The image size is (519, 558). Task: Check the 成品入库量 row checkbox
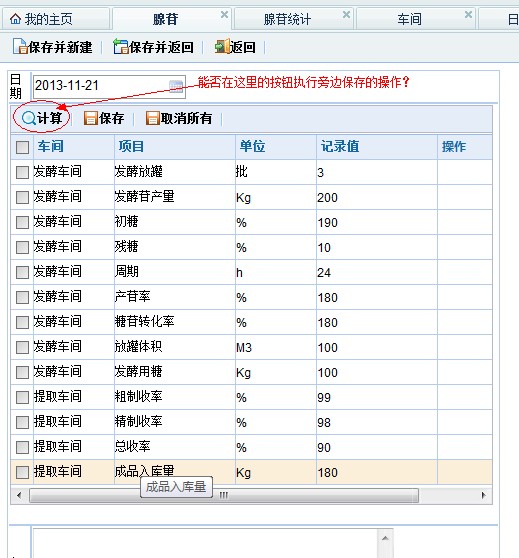pos(22,473)
